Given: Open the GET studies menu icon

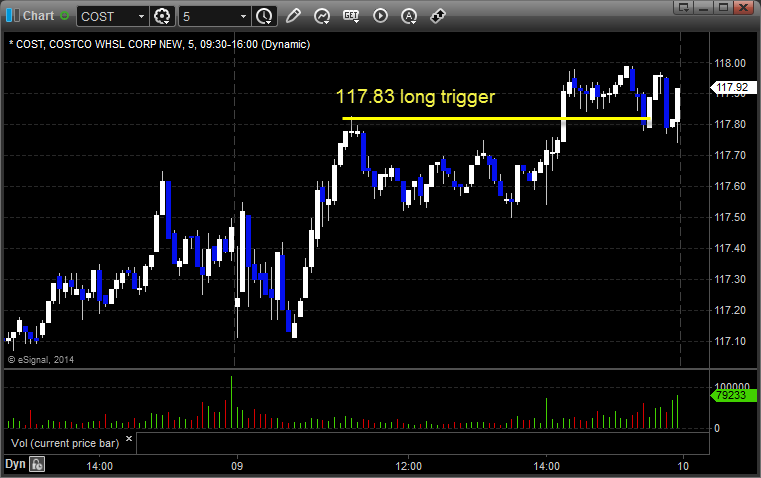Looking at the screenshot, I should 351,16.
